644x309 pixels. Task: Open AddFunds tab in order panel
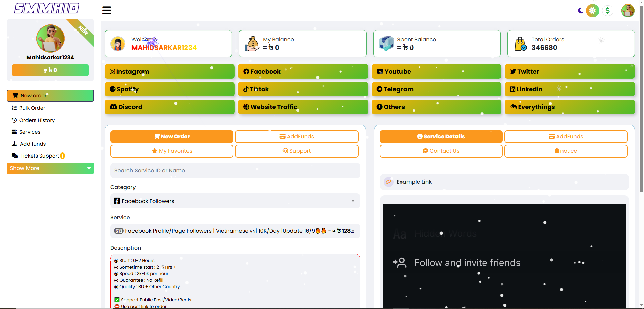[297, 137]
